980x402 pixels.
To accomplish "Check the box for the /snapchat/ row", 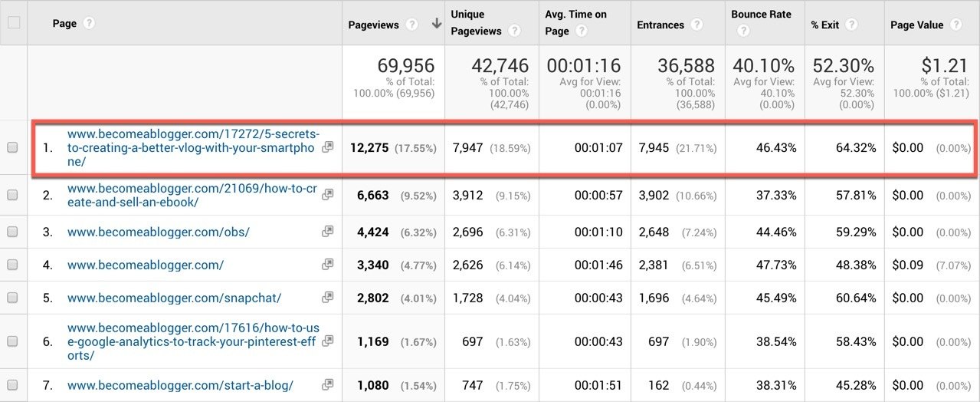I will pos(12,298).
